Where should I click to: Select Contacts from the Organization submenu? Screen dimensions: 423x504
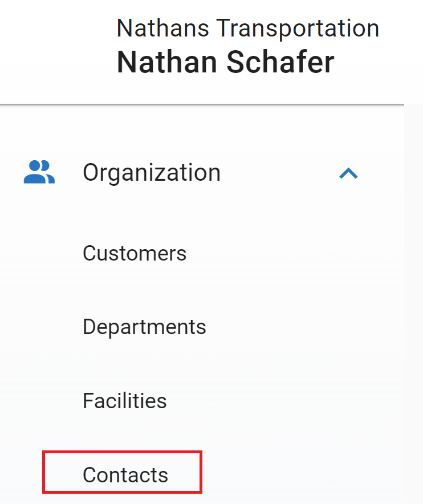pyautogui.click(x=125, y=474)
